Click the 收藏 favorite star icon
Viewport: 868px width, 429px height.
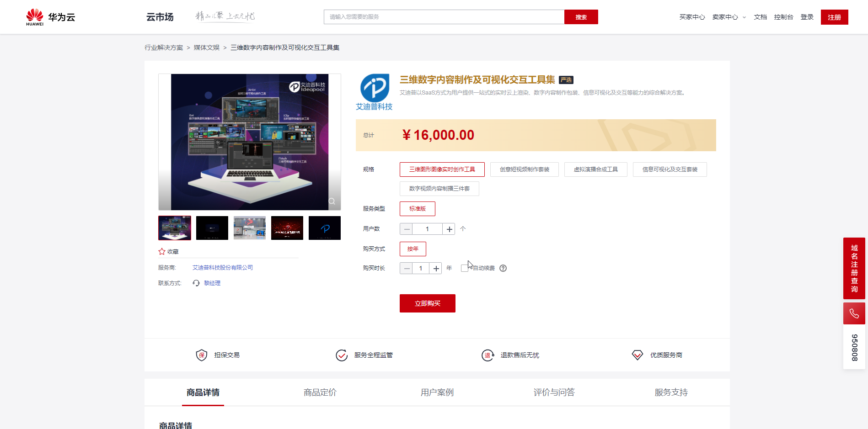tap(162, 251)
